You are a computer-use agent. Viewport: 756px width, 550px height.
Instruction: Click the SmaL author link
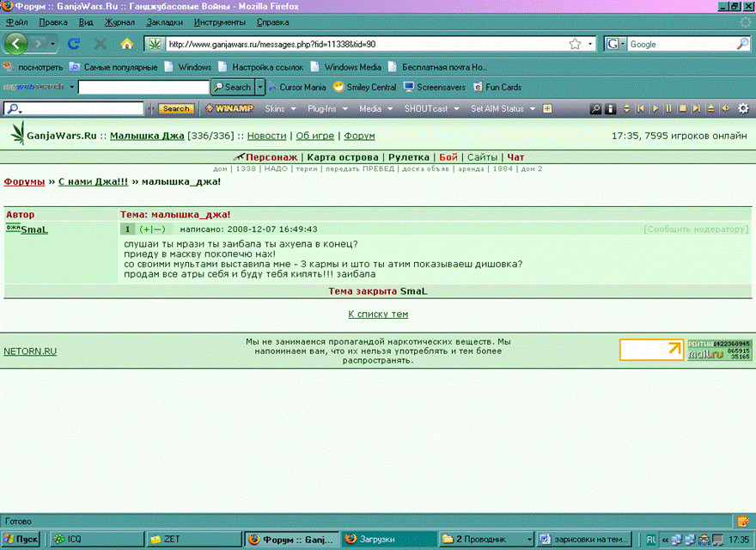34,229
